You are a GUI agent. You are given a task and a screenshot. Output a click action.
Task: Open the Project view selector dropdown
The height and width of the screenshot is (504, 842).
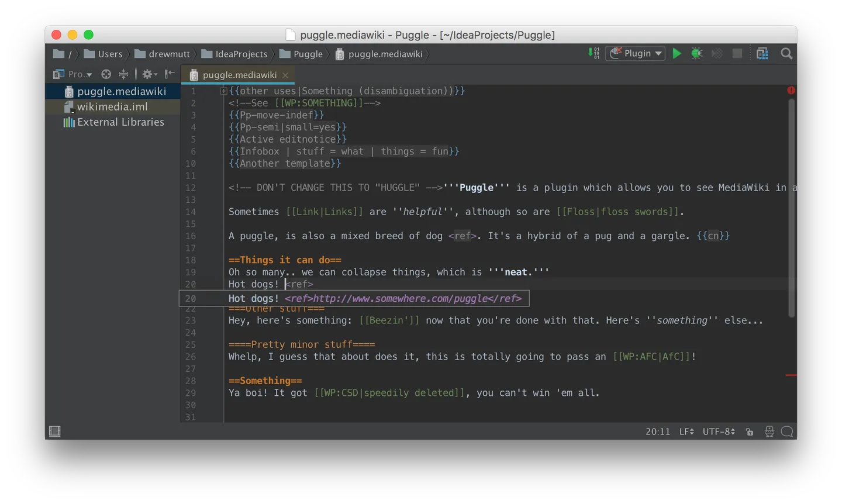[73, 74]
